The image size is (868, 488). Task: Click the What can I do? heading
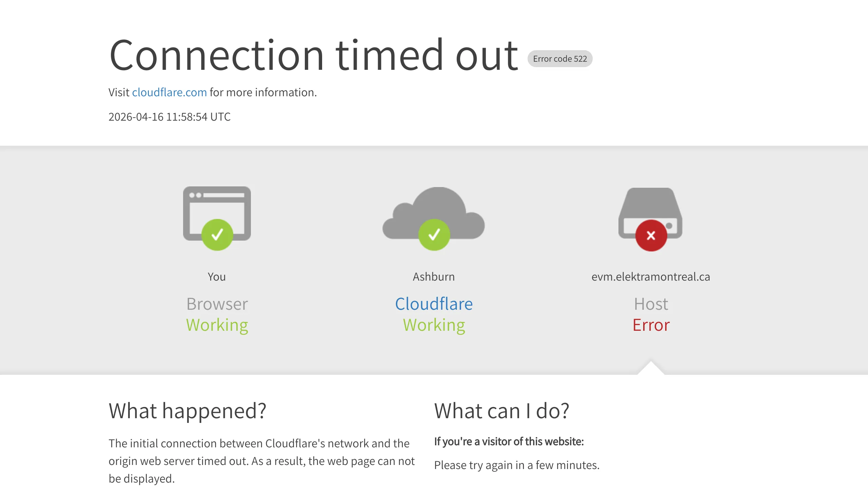(501, 411)
